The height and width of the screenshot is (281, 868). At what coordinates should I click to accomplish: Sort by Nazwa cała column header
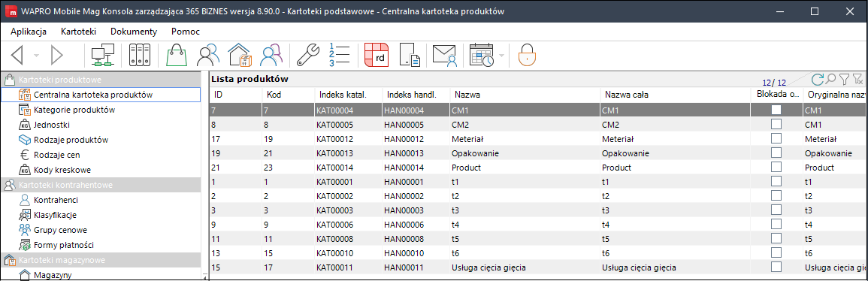click(x=675, y=95)
